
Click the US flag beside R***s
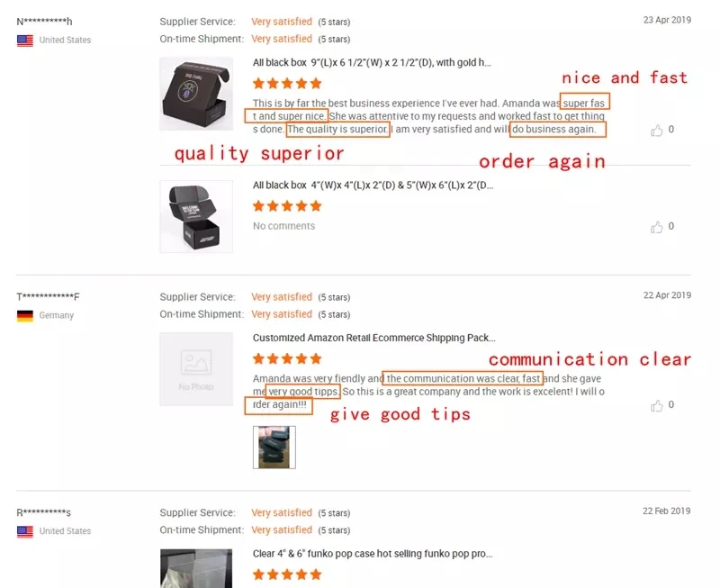25,531
